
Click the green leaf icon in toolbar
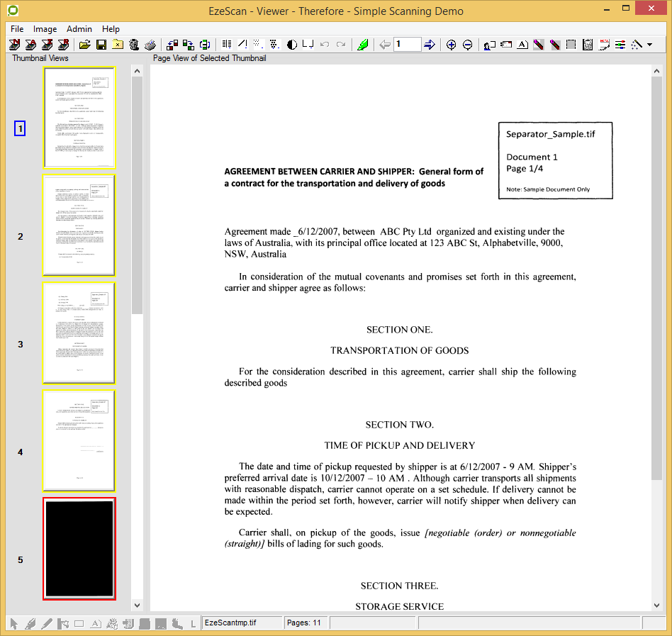click(363, 45)
